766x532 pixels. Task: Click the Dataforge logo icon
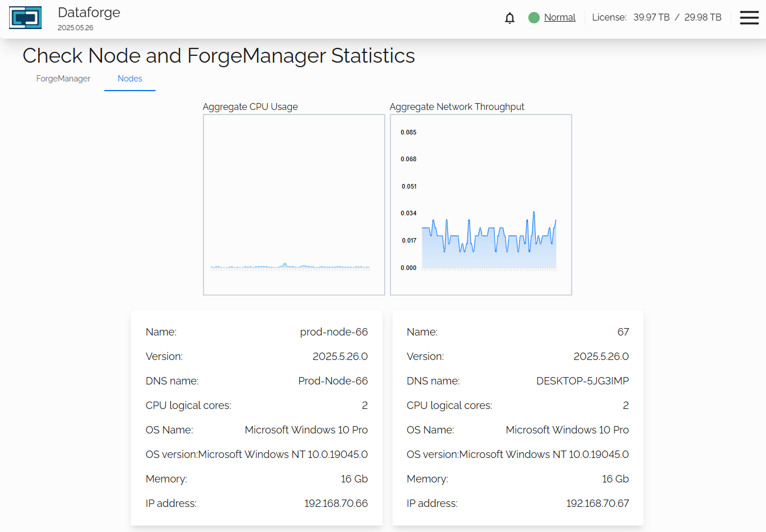click(x=26, y=18)
